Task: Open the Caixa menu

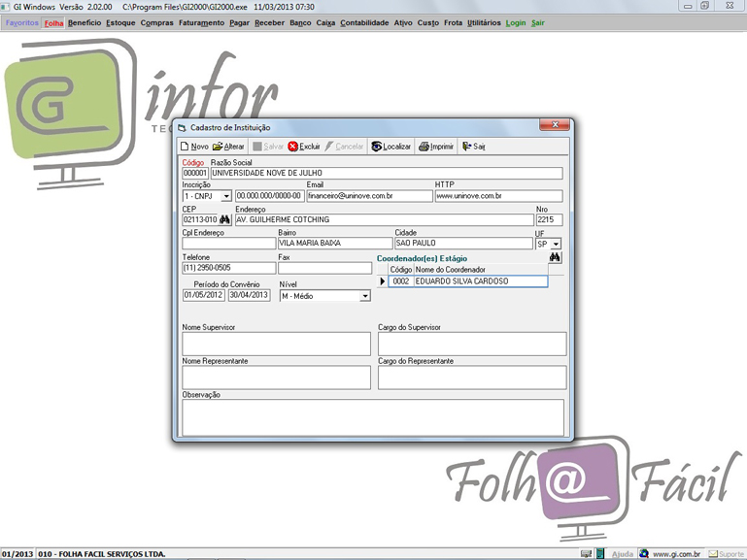Action: [325, 23]
